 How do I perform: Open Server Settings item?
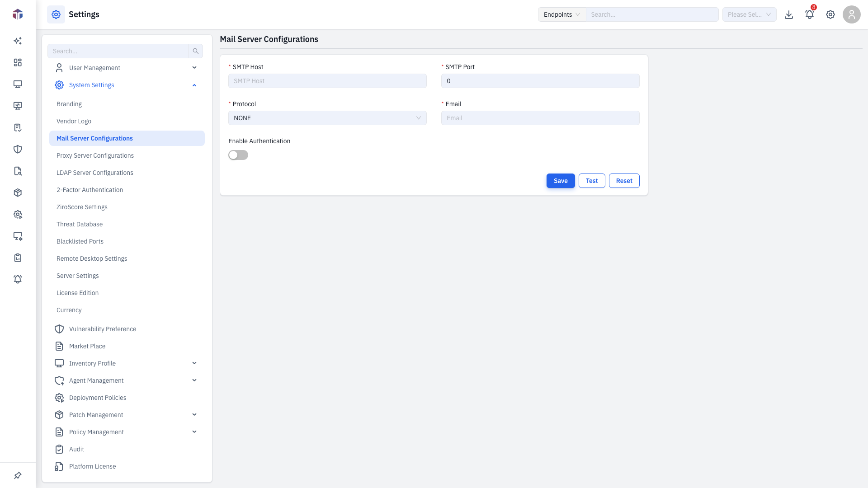[127, 276]
